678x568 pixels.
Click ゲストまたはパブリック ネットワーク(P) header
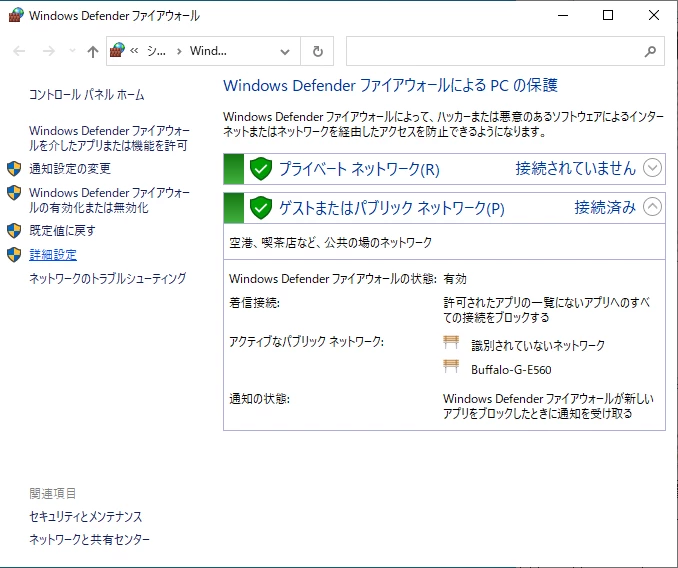point(392,208)
